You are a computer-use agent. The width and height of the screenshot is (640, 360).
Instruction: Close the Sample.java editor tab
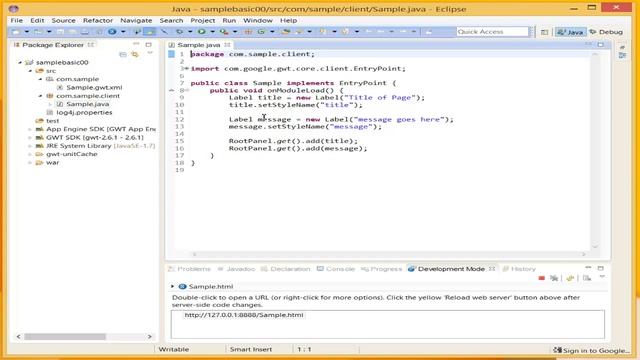pos(227,44)
